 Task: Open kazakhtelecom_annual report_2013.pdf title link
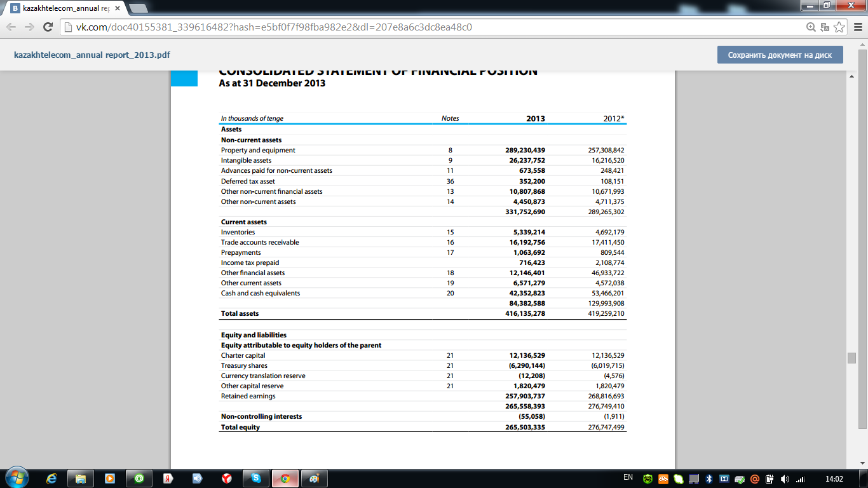coord(92,55)
